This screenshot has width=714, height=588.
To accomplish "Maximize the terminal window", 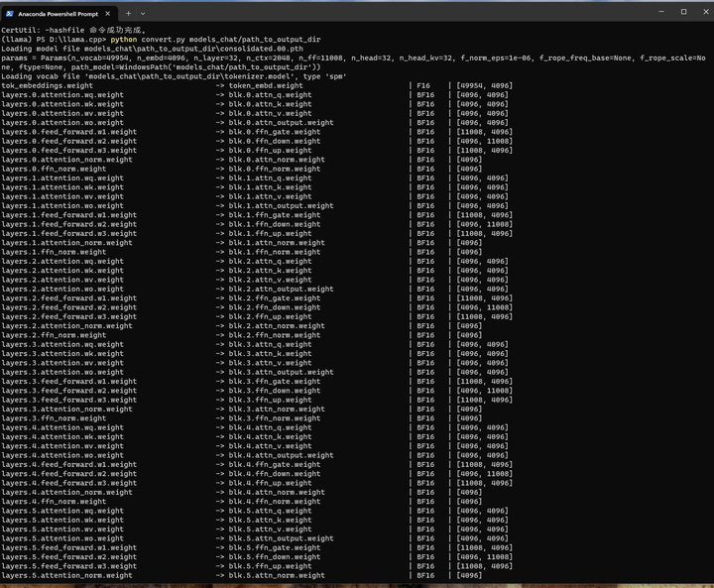I will click(683, 12).
